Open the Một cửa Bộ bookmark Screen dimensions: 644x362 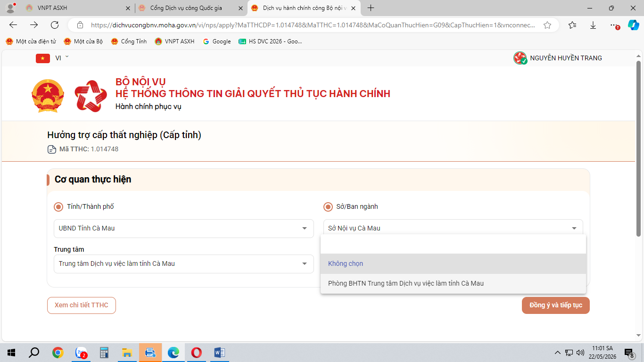pyautogui.click(x=83, y=41)
